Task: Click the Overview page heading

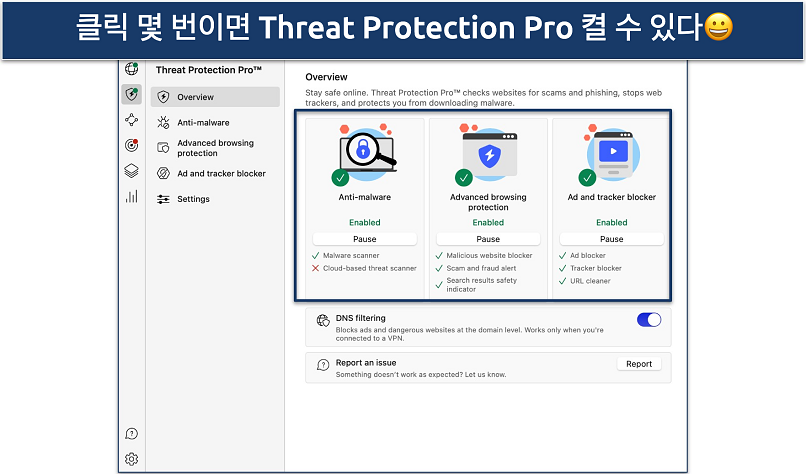Action: (x=326, y=77)
